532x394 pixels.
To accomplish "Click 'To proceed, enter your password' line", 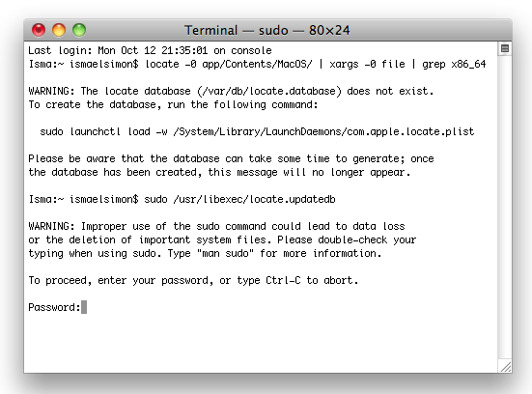I will click(193, 280).
